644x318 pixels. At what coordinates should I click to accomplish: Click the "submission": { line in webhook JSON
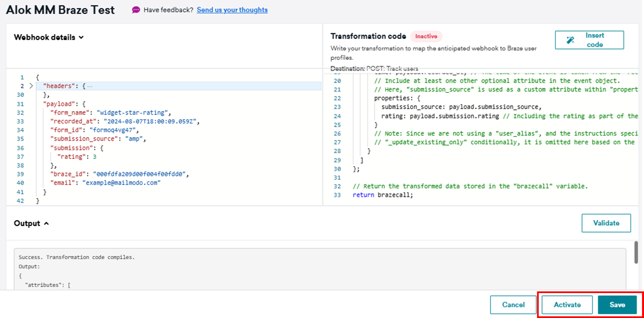pyautogui.click(x=77, y=148)
